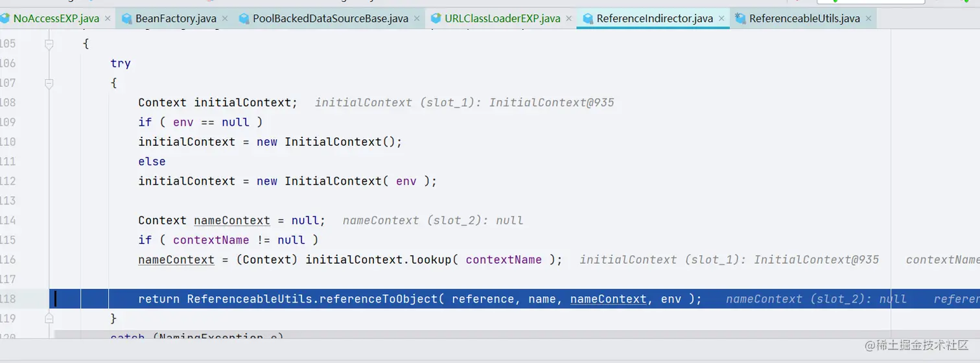Viewport: 980px width, 363px height.
Task: Click the line number 117 in the gutter
Action: point(8,279)
